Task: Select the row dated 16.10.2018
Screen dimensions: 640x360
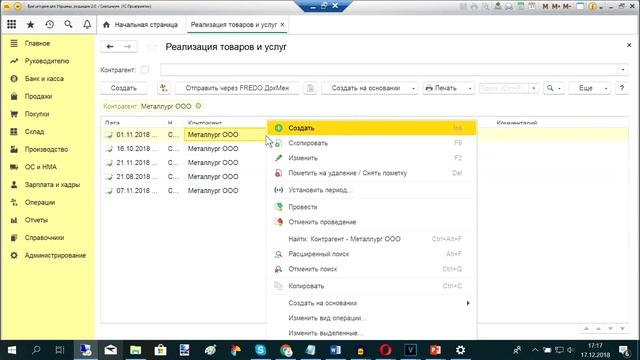Action: (x=184, y=149)
